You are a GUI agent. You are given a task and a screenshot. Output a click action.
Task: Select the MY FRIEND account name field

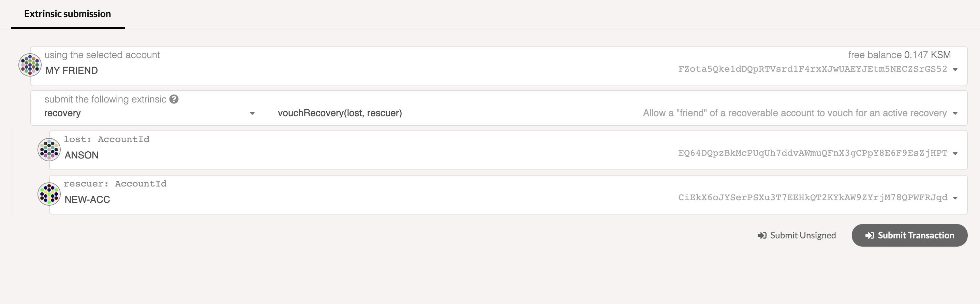tap(72, 70)
